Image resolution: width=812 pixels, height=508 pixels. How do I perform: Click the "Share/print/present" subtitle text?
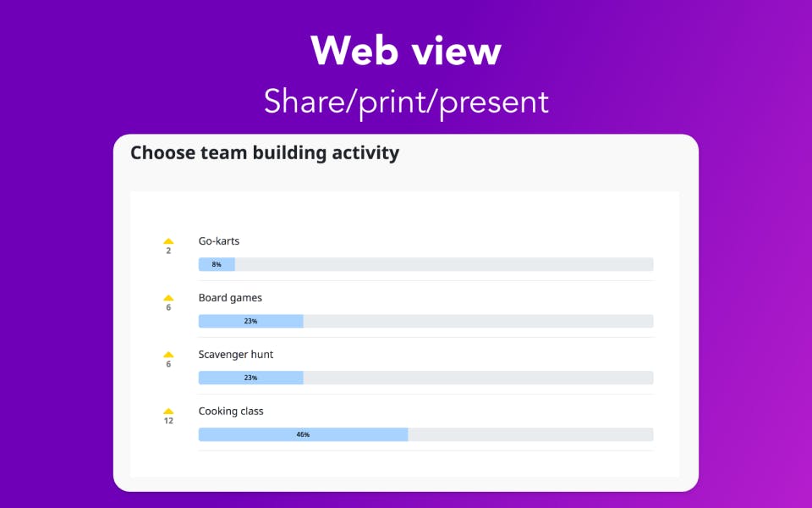click(406, 102)
